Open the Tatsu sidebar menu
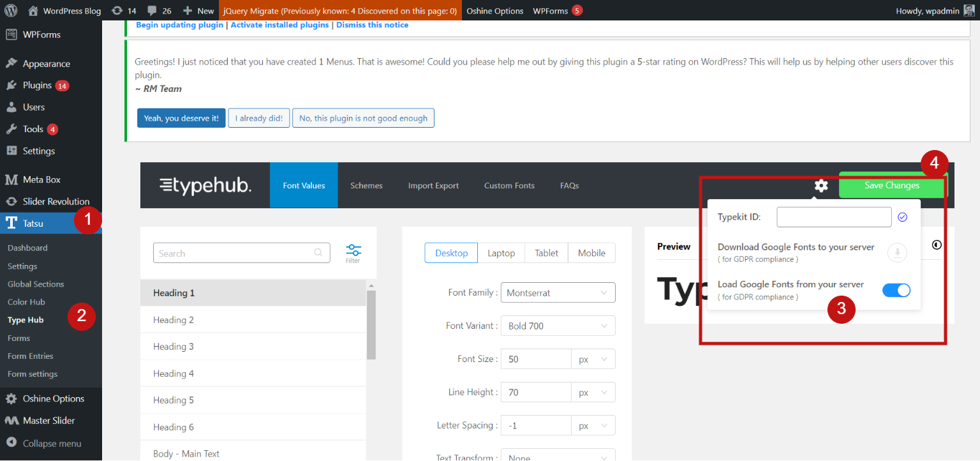Viewport: 980px width, 461px height. 51,223
